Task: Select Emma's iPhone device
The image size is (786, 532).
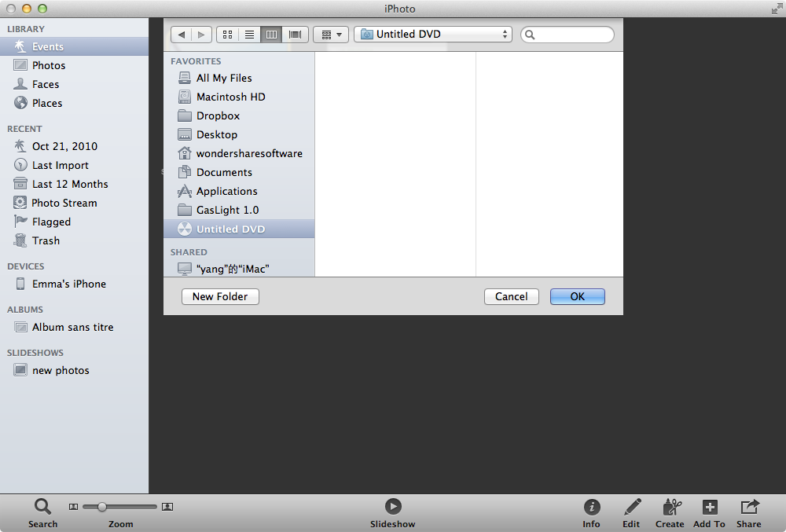Action: pyautogui.click(x=74, y=284)
